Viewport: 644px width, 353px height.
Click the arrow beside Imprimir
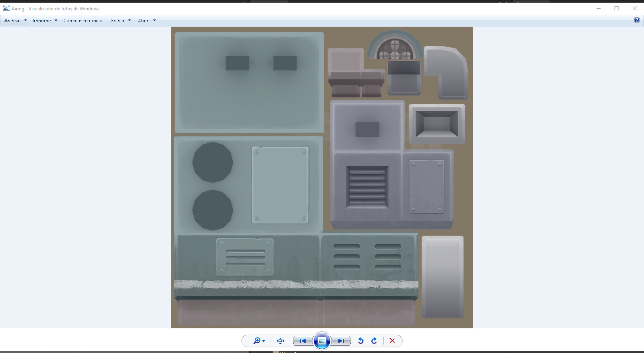point(56,21)
